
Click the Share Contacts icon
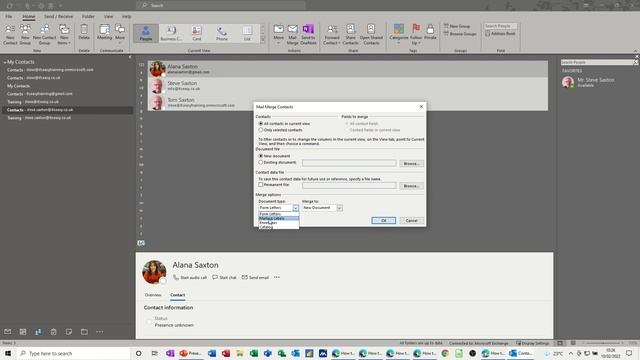point(351,34)
